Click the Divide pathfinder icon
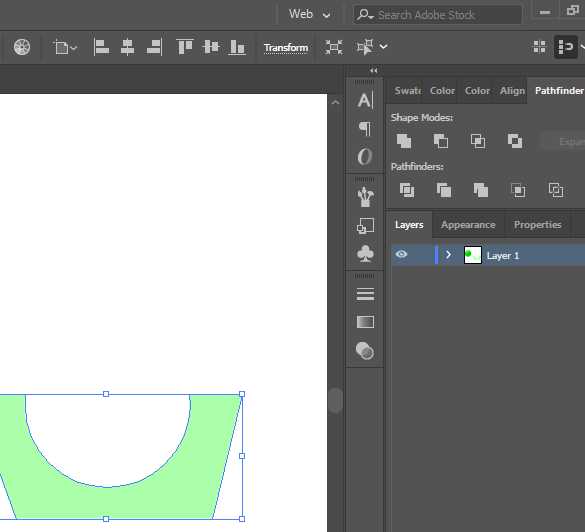585x532 pixels. 407,190
